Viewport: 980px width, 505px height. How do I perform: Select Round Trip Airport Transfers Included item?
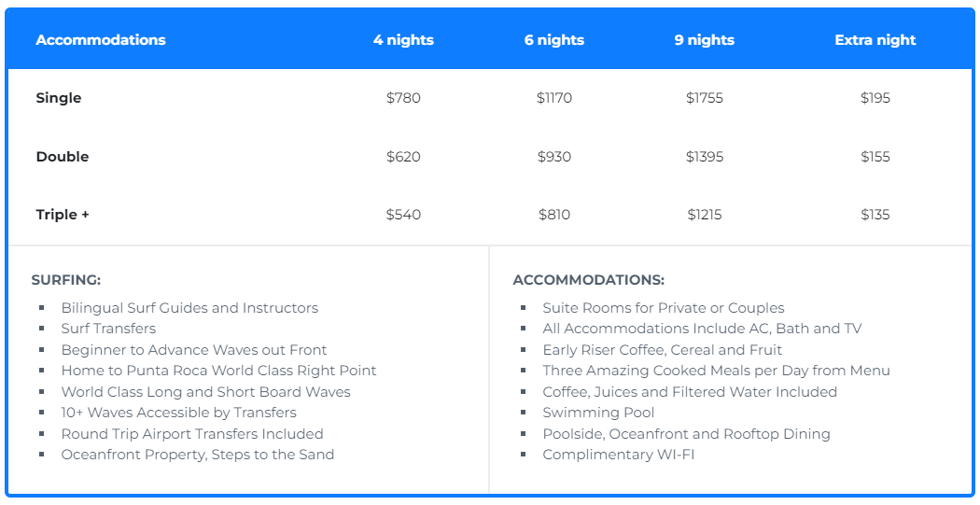(x=192, y=434)
